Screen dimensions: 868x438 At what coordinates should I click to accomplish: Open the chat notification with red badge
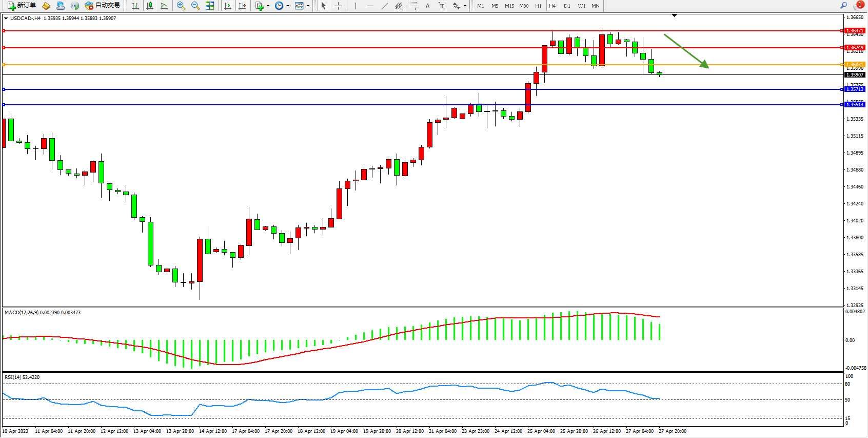pyautogui.click(x=858, y=5)
